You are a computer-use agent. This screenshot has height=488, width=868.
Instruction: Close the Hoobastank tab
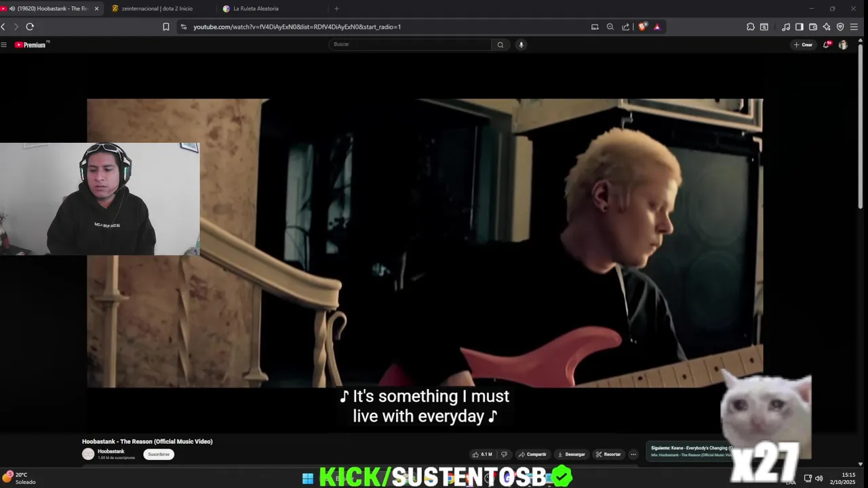96,8
